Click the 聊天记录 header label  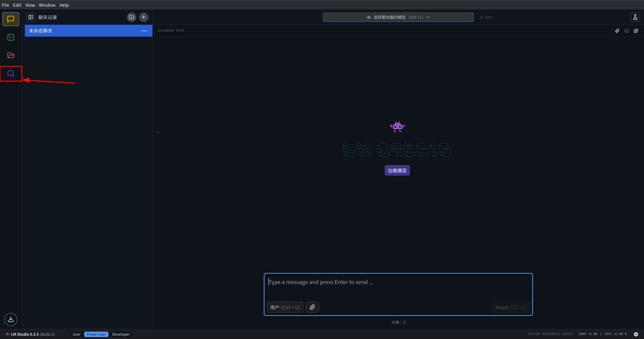point(48,17)
